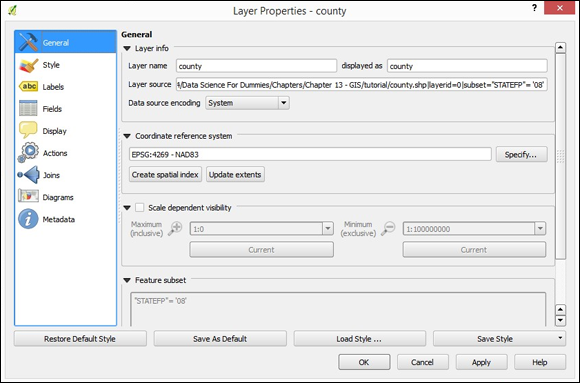Switch to the Style tab label
This screenshot has width=580, height=383.
(51, 65)
